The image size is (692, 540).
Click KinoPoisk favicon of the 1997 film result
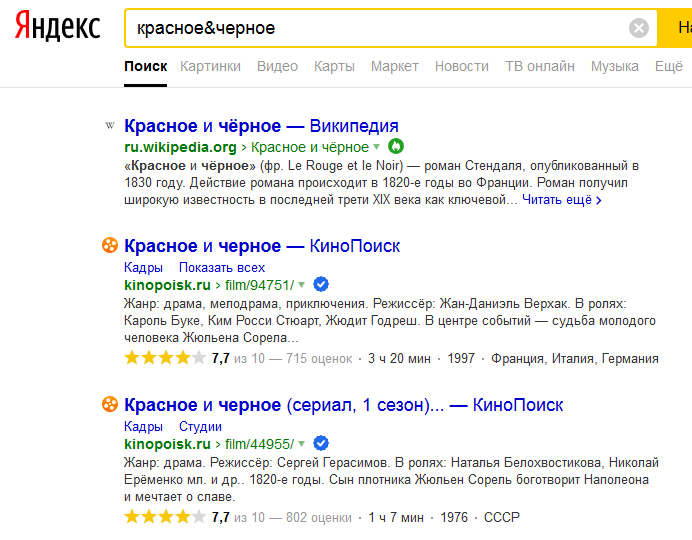click(110, 246)
